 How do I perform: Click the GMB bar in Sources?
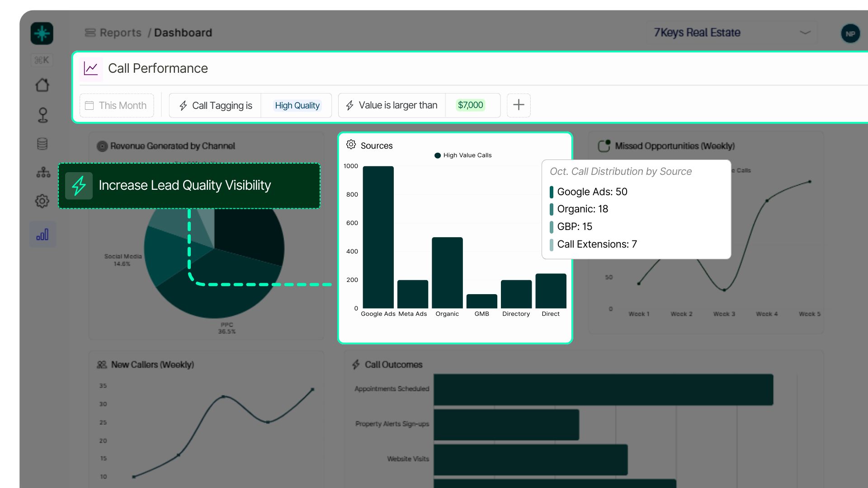[482, 301]
